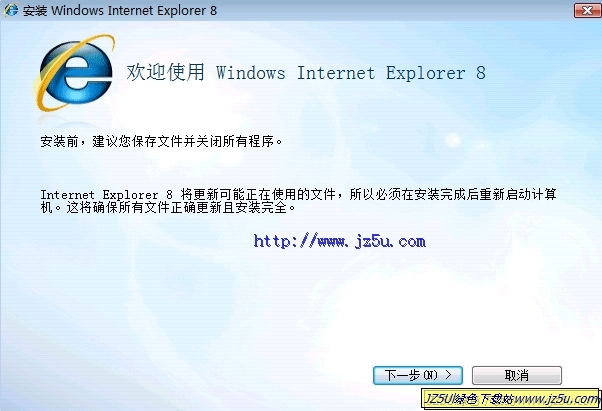Close the installer with the red X

[586, 10]
